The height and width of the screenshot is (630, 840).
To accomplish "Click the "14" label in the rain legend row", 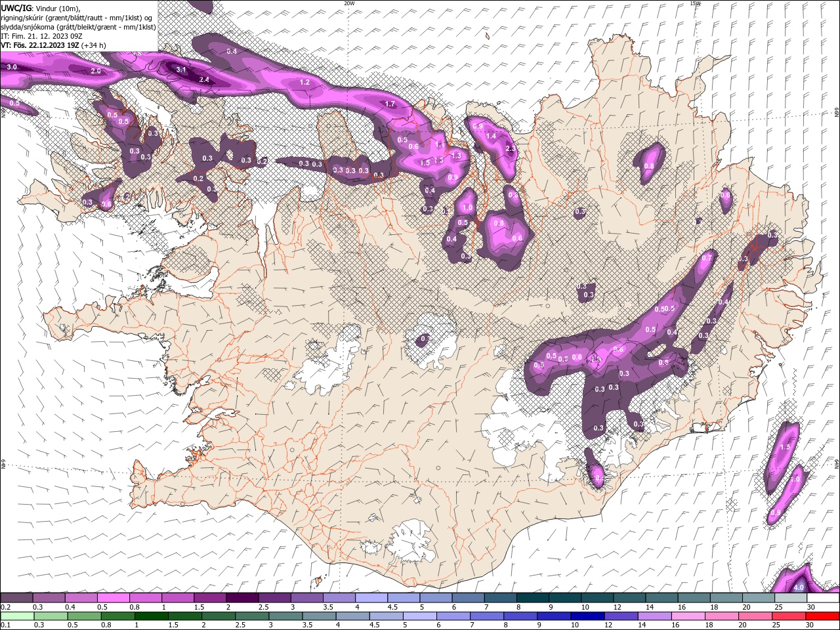I will coord(642,625).
